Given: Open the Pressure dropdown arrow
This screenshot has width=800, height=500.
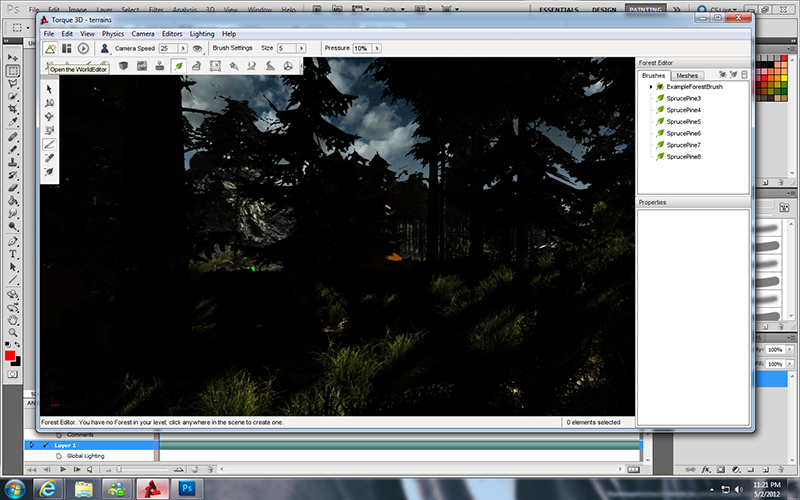Looking at the screenshot, I should (x=375, y=48).
